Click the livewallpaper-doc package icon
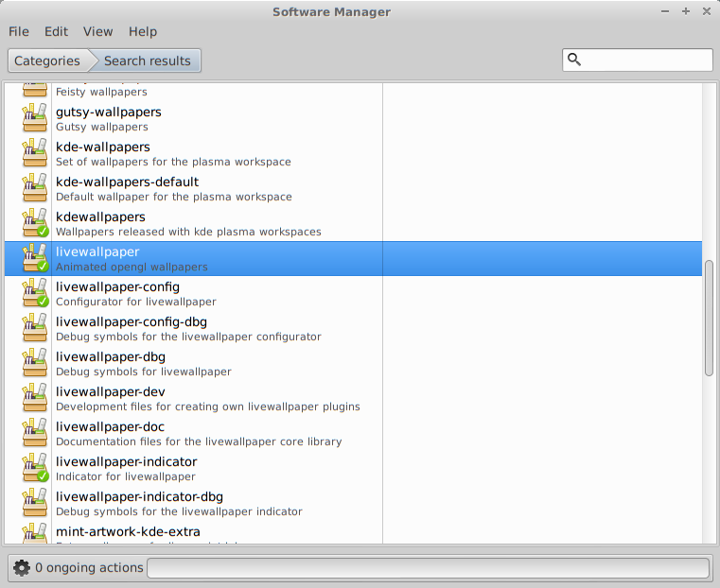This screenshot has width=720, height=588. click(x=34, y=433)
